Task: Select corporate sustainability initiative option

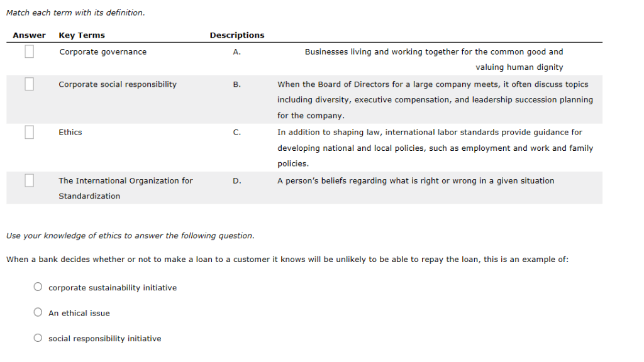Action: tap(38, 287)
